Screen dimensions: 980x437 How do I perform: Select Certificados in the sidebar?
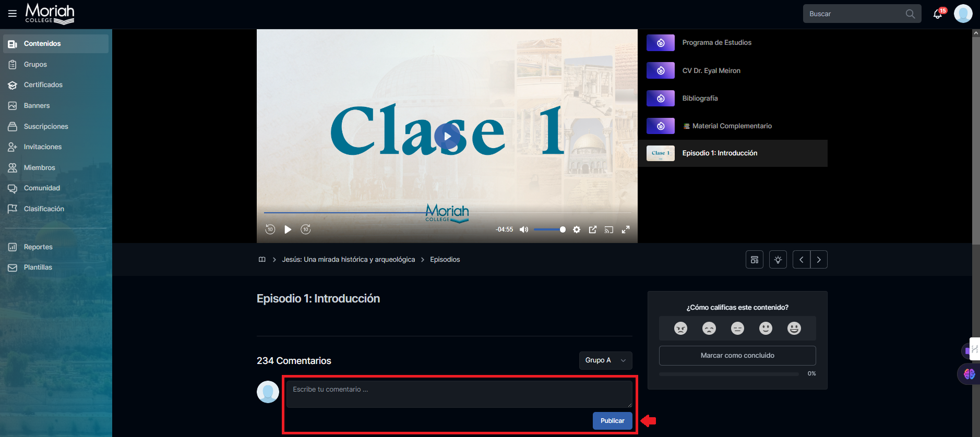[43, 85]
